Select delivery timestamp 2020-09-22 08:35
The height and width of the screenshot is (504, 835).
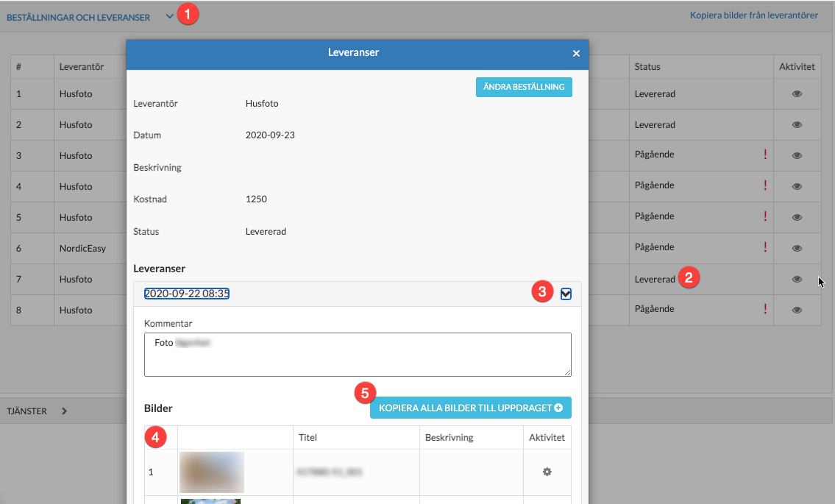click(187, 294)
